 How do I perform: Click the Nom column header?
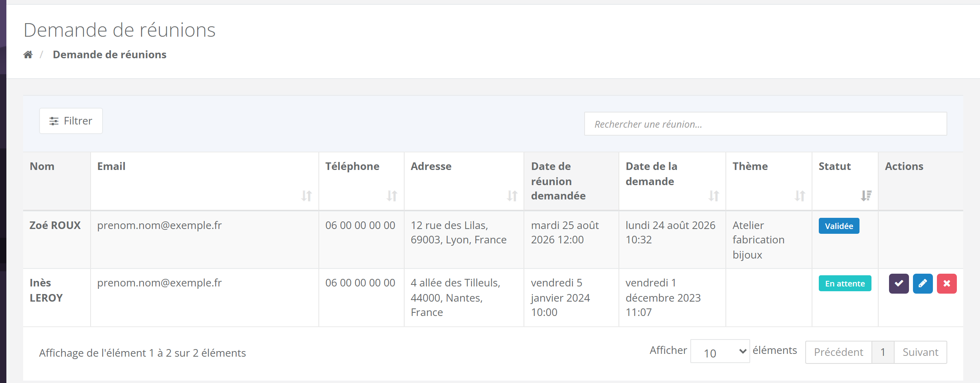tap(57, 181)
